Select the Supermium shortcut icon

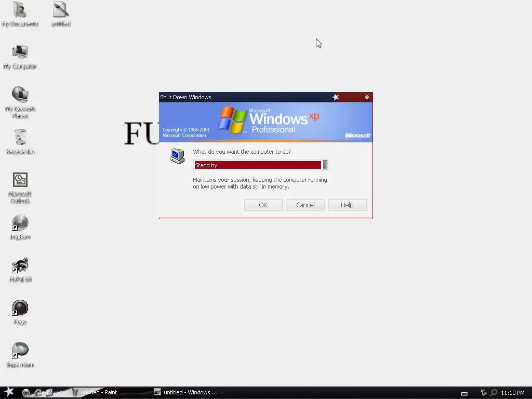[20, 355]
